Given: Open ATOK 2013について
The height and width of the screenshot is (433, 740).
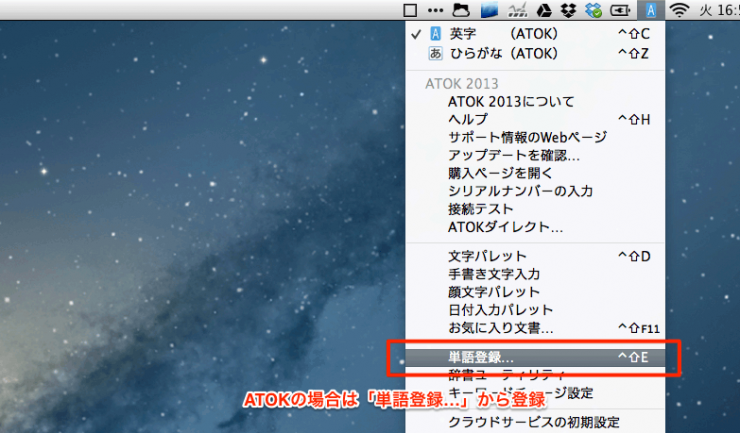Looking at the screenshot, I should (x=535, y=102).
